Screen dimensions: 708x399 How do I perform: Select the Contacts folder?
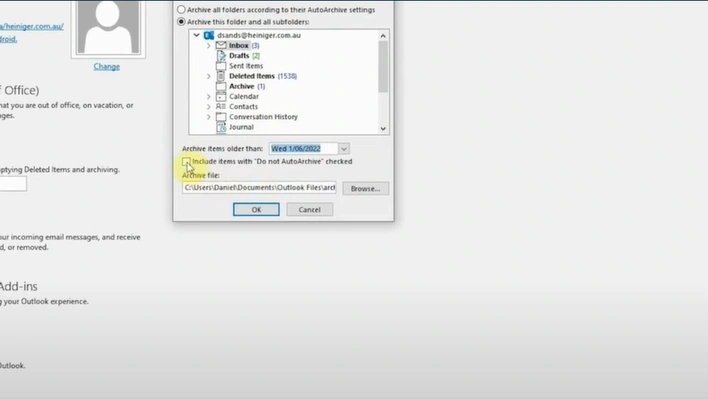pos(243,107)
